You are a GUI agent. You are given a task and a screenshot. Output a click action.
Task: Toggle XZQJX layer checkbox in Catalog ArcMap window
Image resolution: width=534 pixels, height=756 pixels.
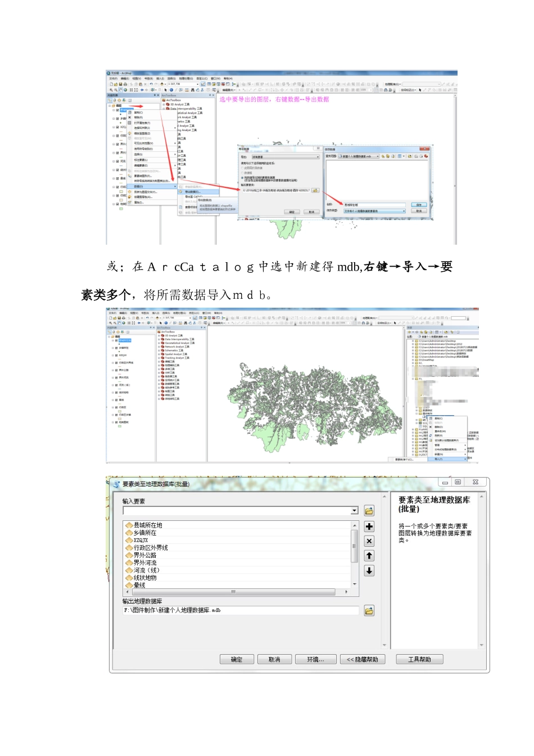pos(116,355)
